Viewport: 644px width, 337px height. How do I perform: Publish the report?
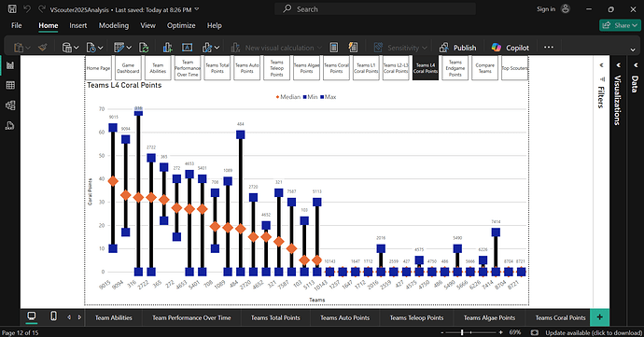[458, 48]
